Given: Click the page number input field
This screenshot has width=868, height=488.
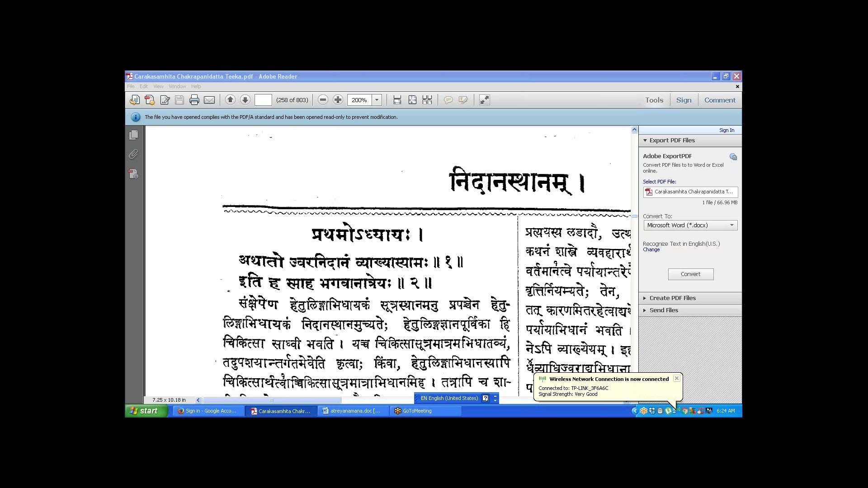Looking at the screenshot, I should [x=263, y=100].
